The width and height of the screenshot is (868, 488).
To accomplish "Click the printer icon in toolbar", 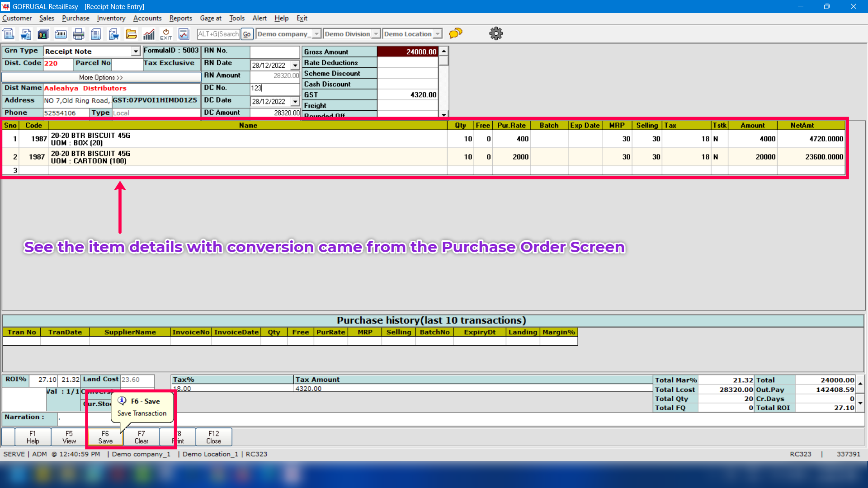I will [78, 34].
